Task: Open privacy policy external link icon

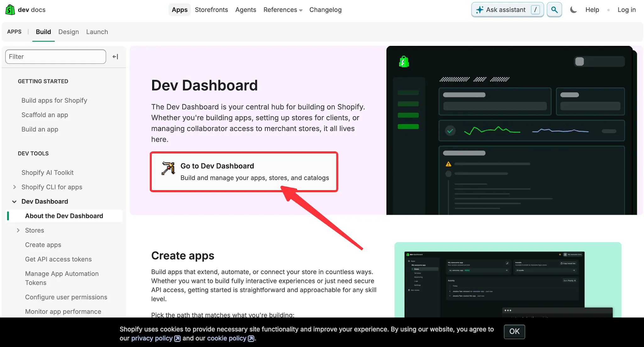Action: point(177,338)
